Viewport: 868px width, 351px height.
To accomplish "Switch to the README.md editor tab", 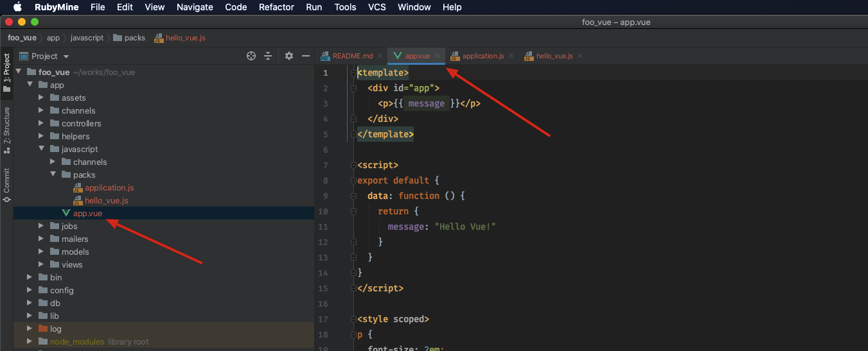I will click(352, 56).
